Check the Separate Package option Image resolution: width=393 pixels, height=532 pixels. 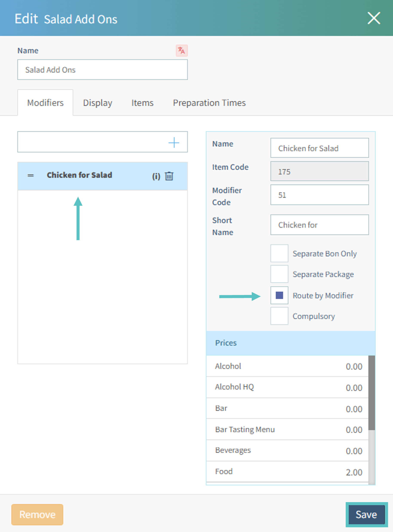(279, 274)
